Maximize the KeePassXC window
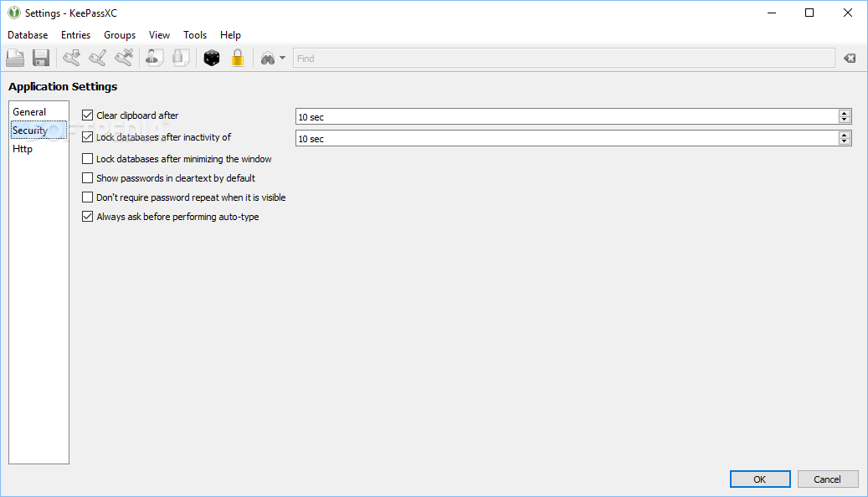868x497 pixels. coord(809,13)
